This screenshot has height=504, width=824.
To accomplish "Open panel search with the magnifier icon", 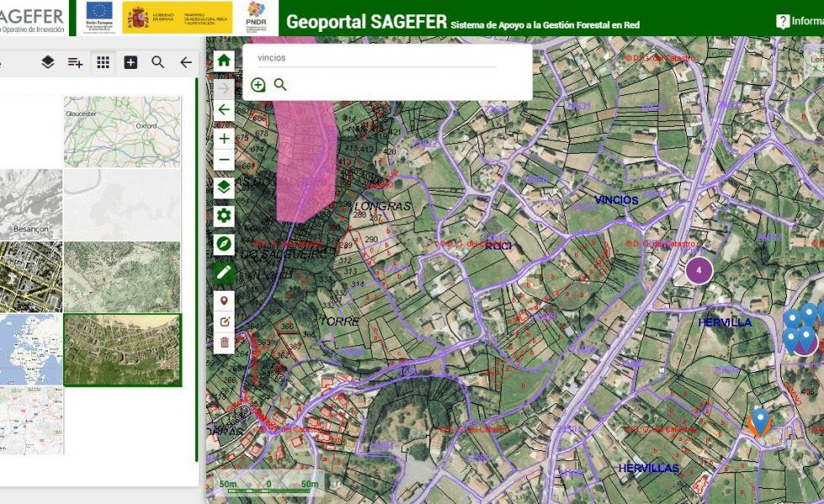I will 156,61.
